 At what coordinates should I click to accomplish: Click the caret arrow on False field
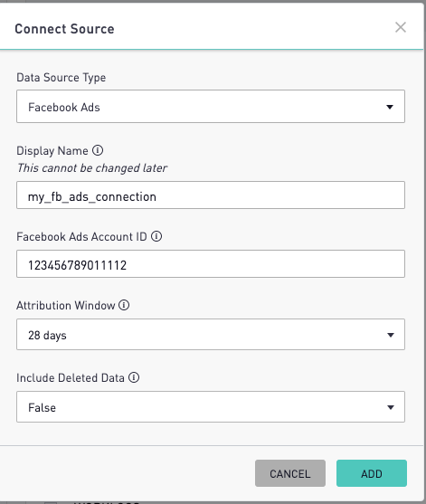(x=391, y=407)
